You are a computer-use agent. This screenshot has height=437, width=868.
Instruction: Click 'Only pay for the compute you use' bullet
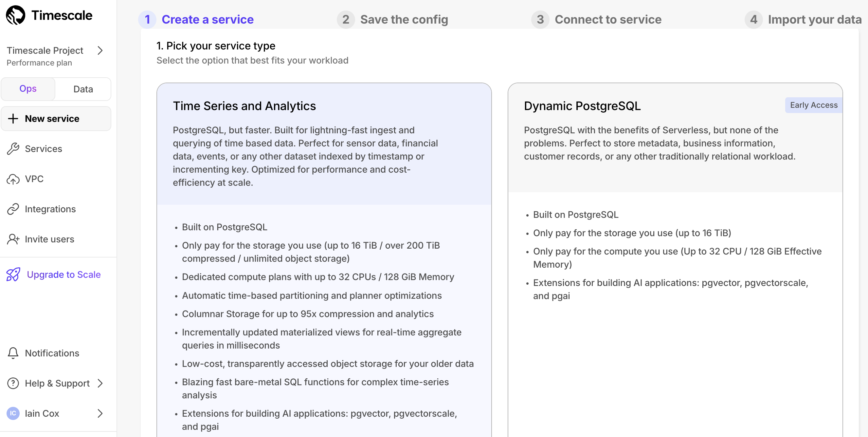coord(677,258)
